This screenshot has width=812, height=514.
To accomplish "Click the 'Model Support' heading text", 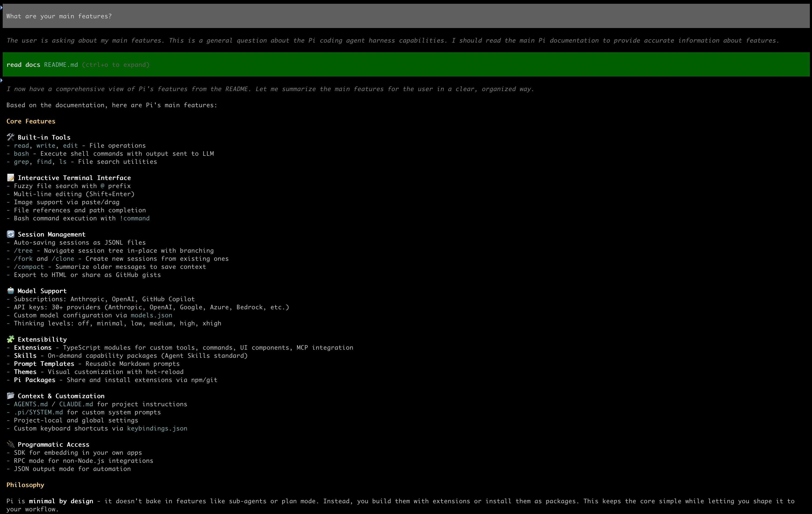I will pos(42,291).
